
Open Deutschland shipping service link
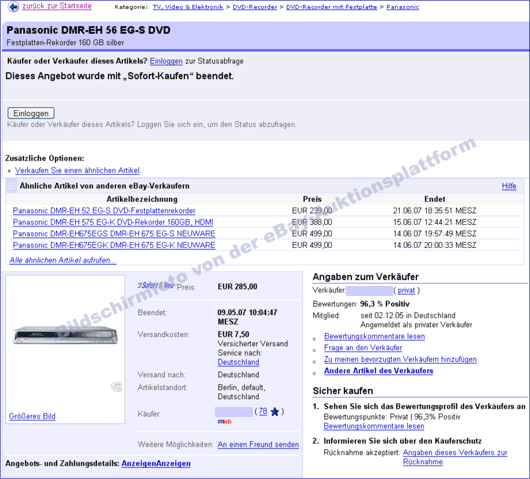(x=238, y=362)
